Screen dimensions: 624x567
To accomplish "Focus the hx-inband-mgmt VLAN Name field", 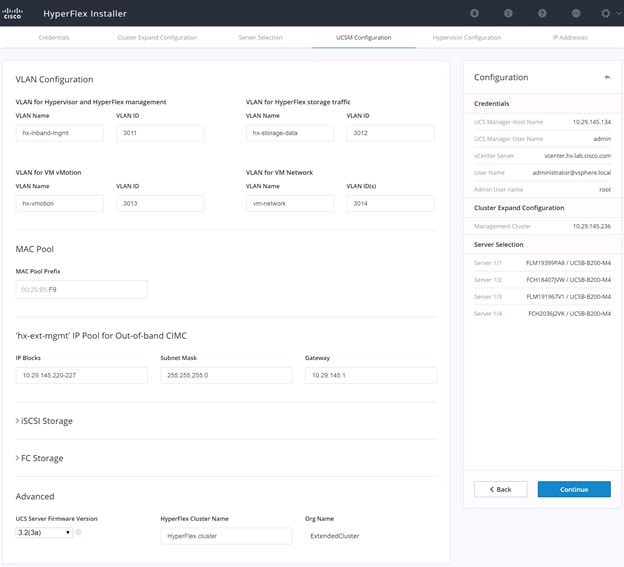I will pyautogui.click(x=60, y=133).
